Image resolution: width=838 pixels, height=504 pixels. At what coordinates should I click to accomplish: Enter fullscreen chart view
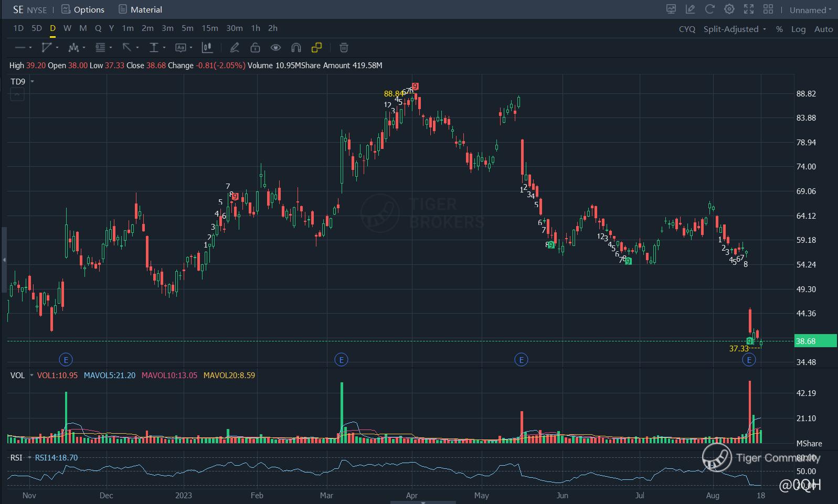pyautogui.click(x=749, y=9)
